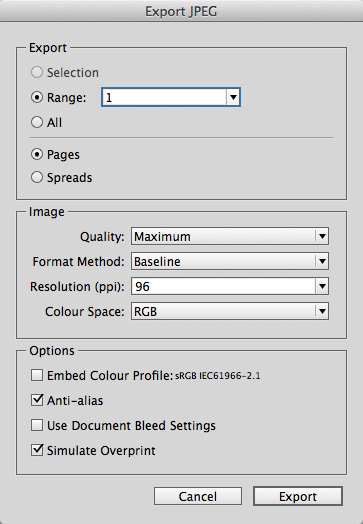Click the Quality label
The width and height of the screenshot is (363, 524).
point(102,237)
